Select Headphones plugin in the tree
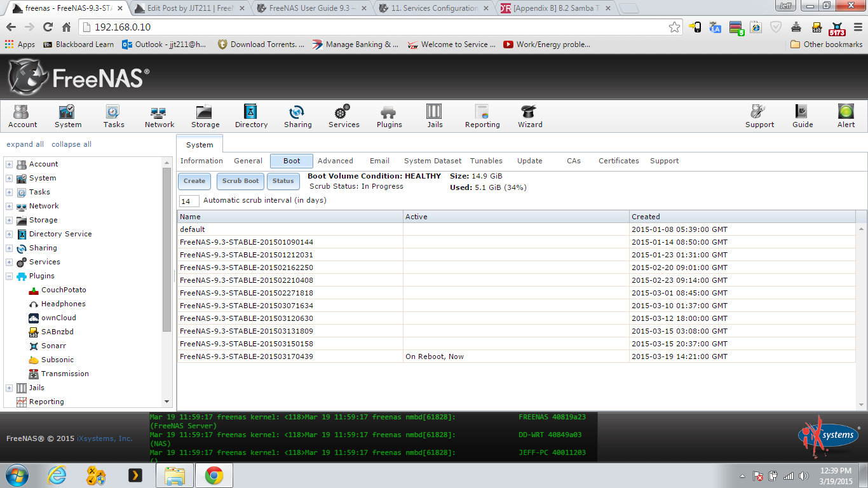868x488 pixels. click(64, 304)
